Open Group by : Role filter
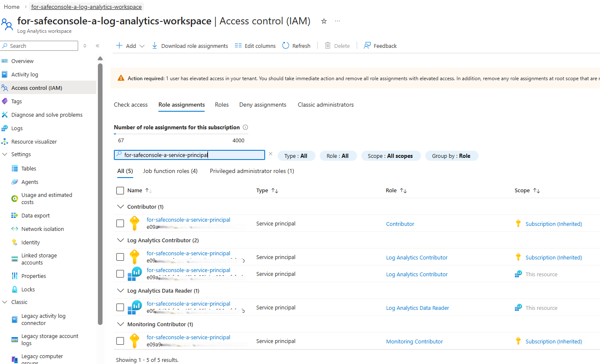The width and height of the screenshot is (600, 364). coord(451,156)
